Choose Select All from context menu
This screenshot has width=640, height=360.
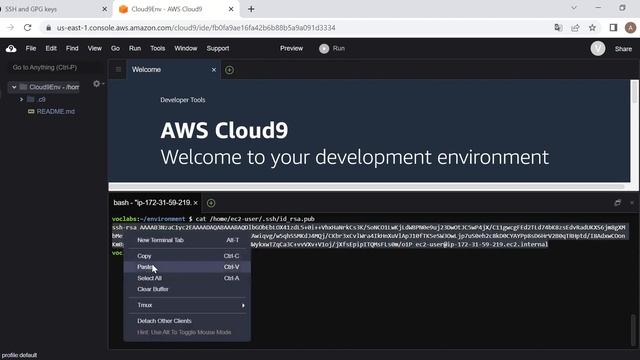pyautogui.click(x=187, y=278)
